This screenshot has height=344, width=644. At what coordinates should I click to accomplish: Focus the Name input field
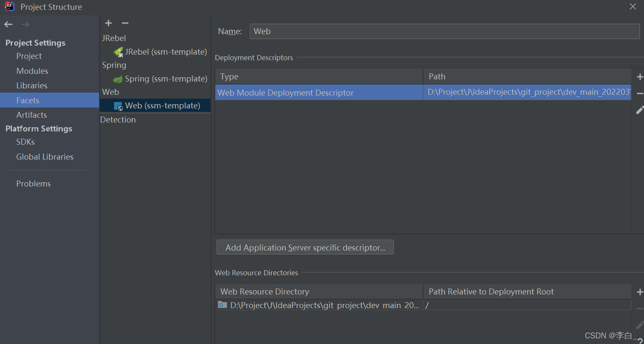tap(445, 31)
